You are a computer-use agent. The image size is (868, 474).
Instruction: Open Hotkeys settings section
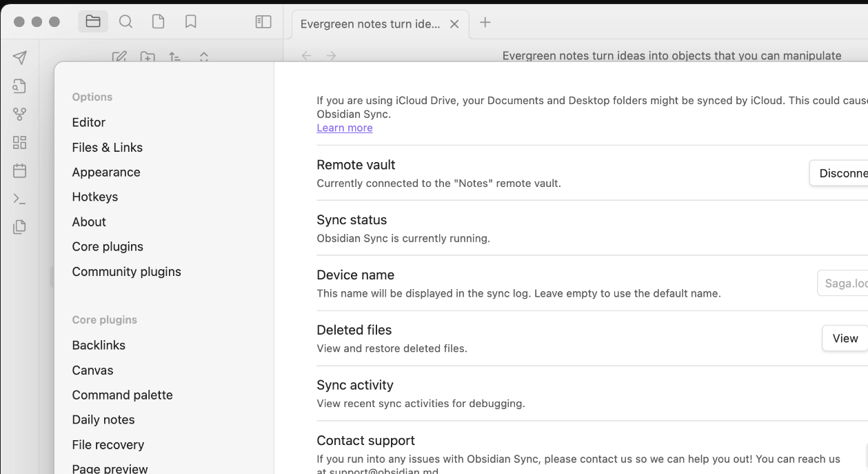[95, 197]
